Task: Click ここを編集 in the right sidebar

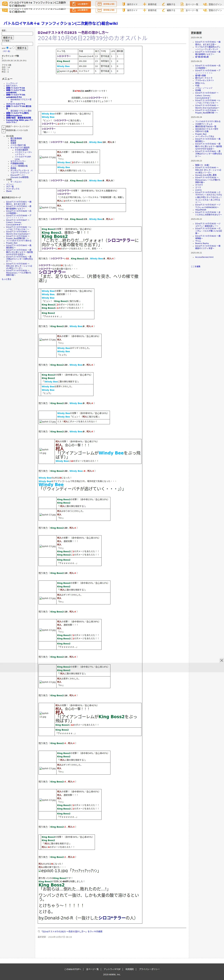Action: point(196,266)
